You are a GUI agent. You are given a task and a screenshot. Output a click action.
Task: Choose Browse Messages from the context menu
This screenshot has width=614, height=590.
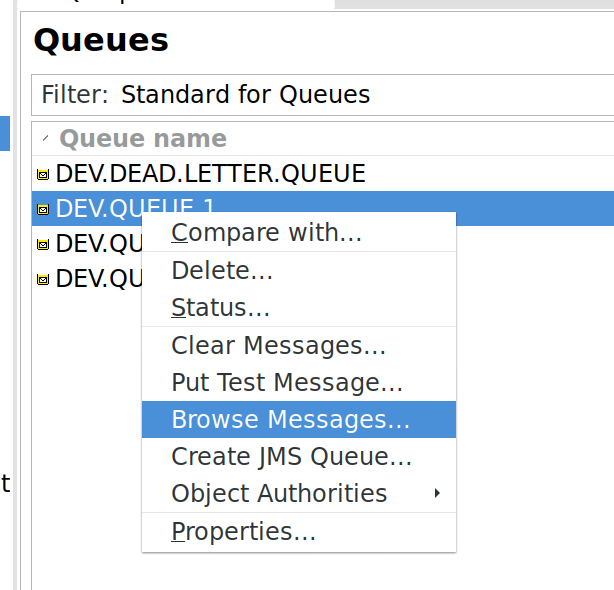(290, 420)
